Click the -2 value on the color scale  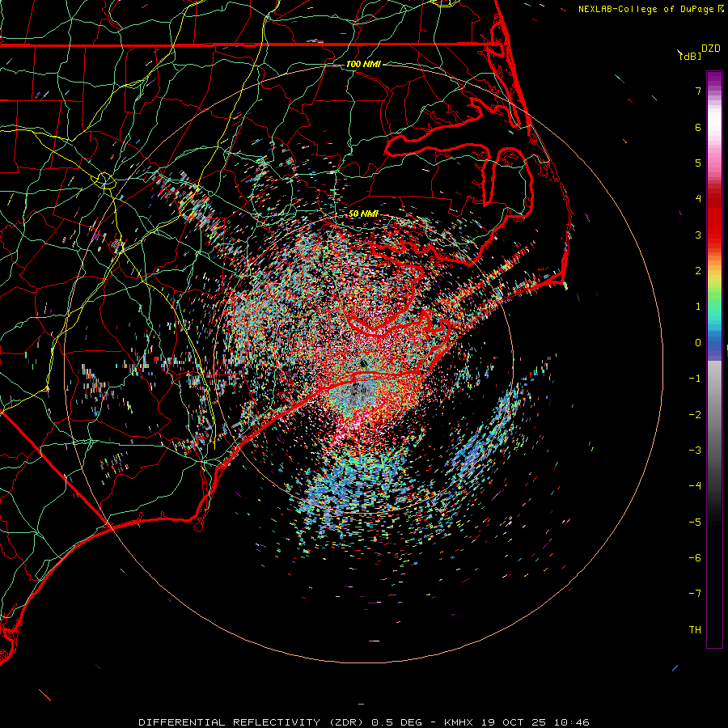695,415
